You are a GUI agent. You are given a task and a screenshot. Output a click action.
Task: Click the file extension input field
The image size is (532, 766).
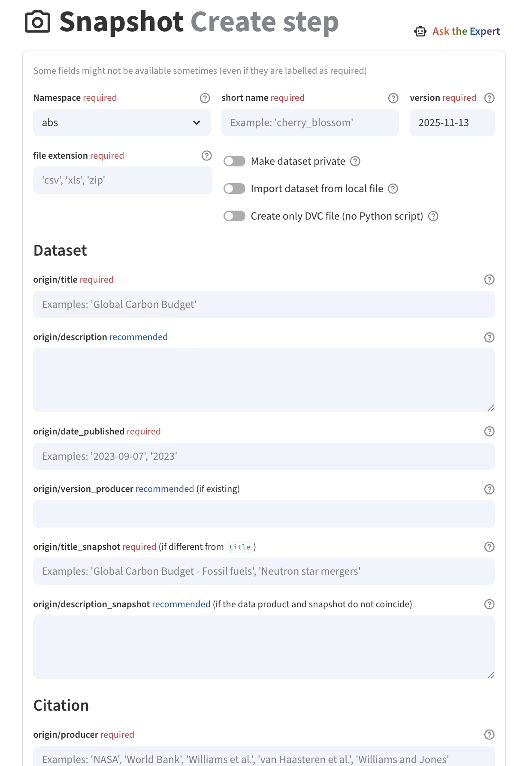123,180
